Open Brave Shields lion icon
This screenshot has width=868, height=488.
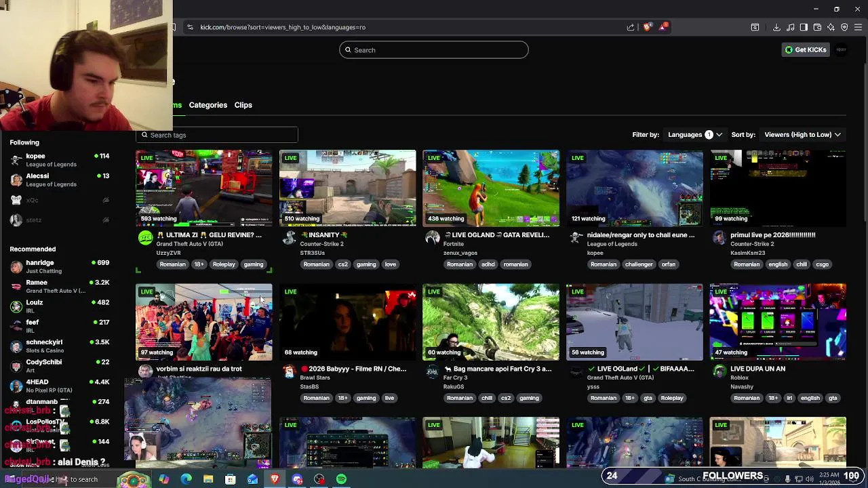[647, 27]
